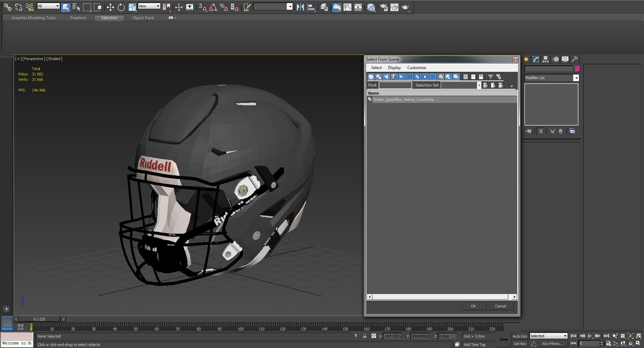
Task: Click Cancel in Select From Scene dialog
Action: (x=500, y=306)
